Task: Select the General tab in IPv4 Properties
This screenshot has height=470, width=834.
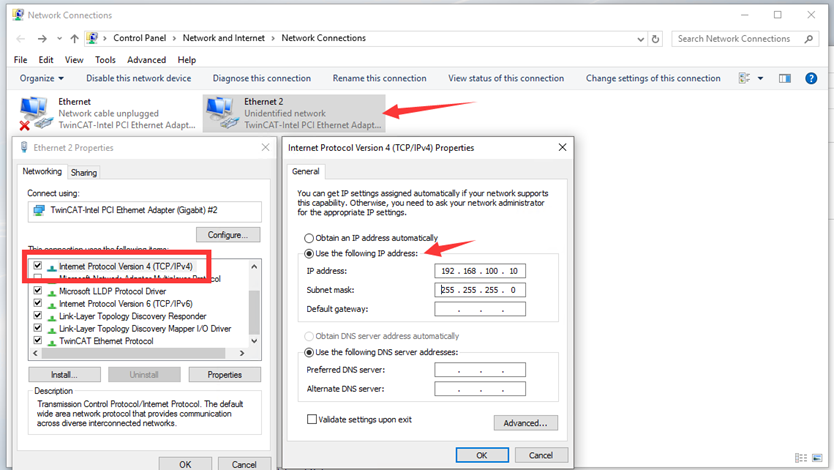Action: pyautogui.click(x=305, y=171)
